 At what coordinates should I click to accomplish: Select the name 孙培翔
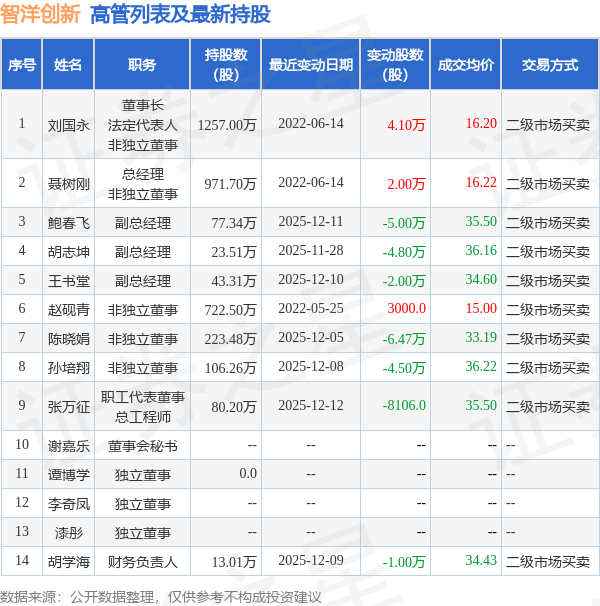[x=68, y=368]
